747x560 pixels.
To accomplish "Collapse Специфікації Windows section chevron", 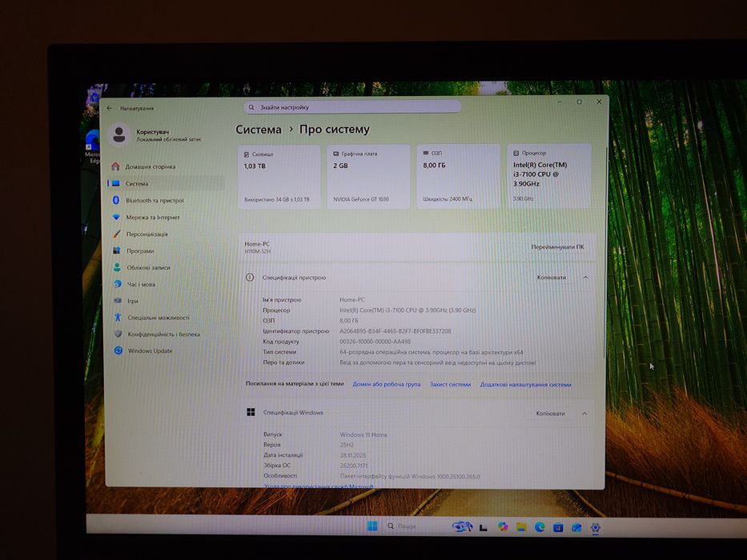I will (584, 414).
